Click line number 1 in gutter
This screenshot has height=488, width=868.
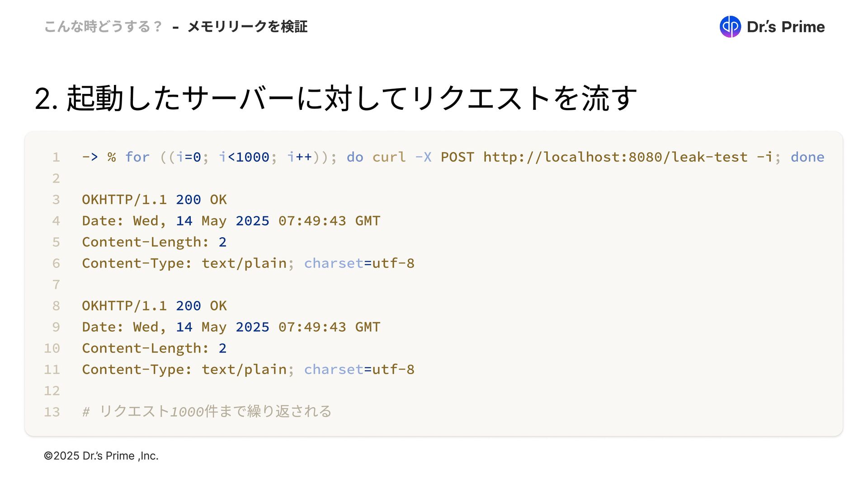pos(56,157)
